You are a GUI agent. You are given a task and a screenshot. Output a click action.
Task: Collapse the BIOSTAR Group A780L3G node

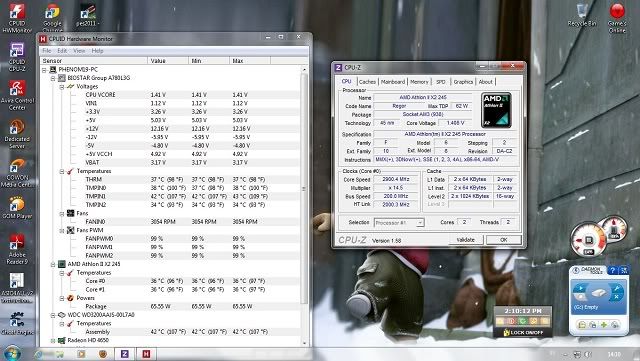(53, 78)
